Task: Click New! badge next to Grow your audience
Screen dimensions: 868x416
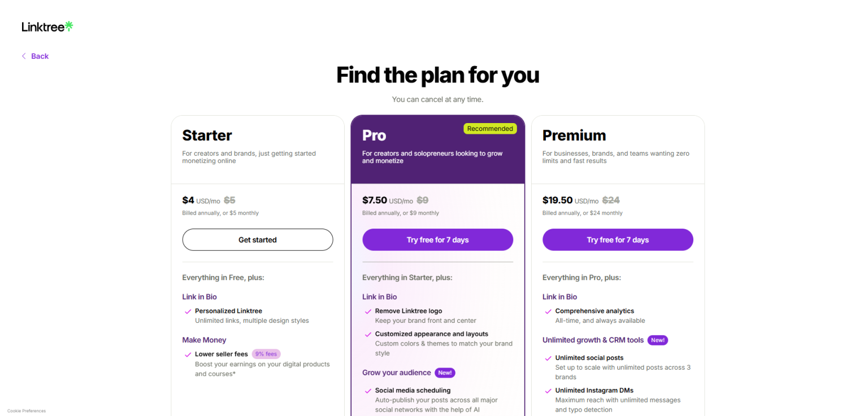Action: (x=445, y=373)
